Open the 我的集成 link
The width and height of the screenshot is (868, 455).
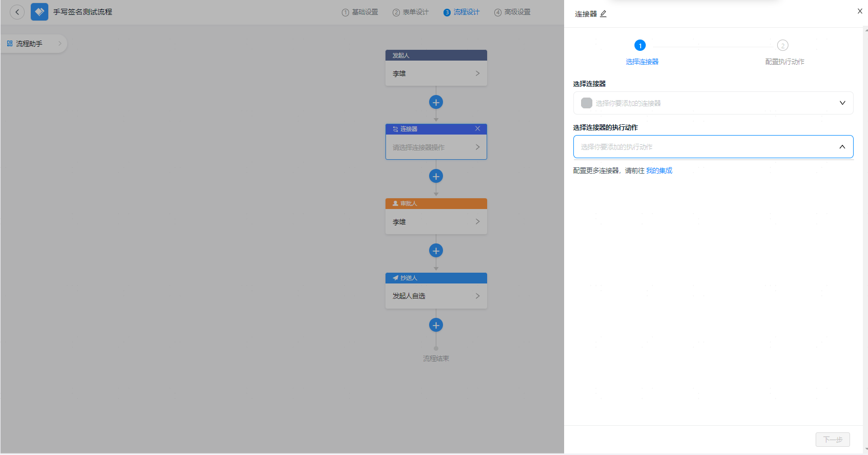coord(659,170)
